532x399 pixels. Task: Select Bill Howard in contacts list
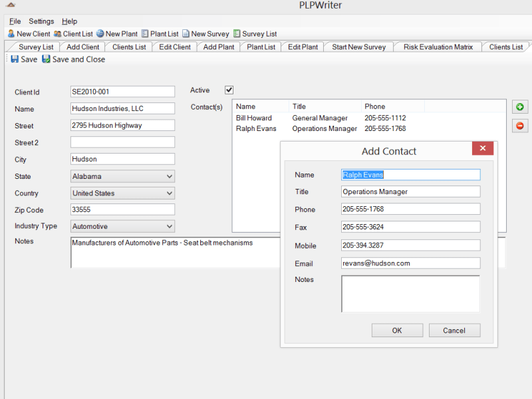254,118
